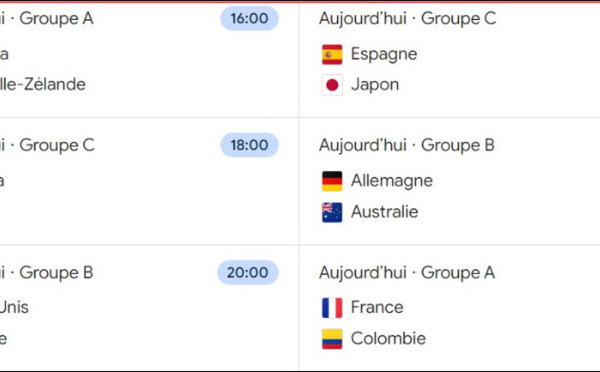Click the Japan flag icon
Image resolution: width=600 pixels, height=372 pixels.
tap(332, 85)
